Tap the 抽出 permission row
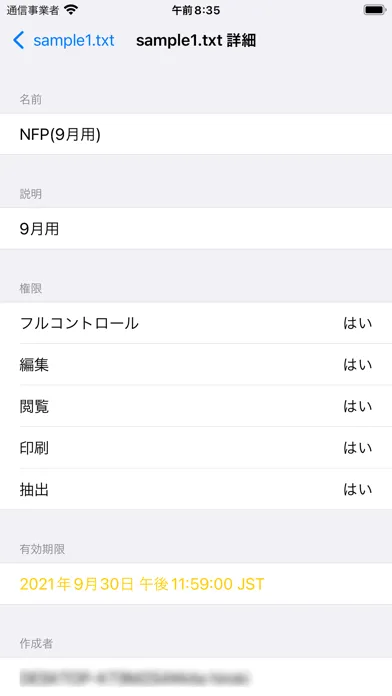Viewport: 392px width, 696px height. click(196, 489)
